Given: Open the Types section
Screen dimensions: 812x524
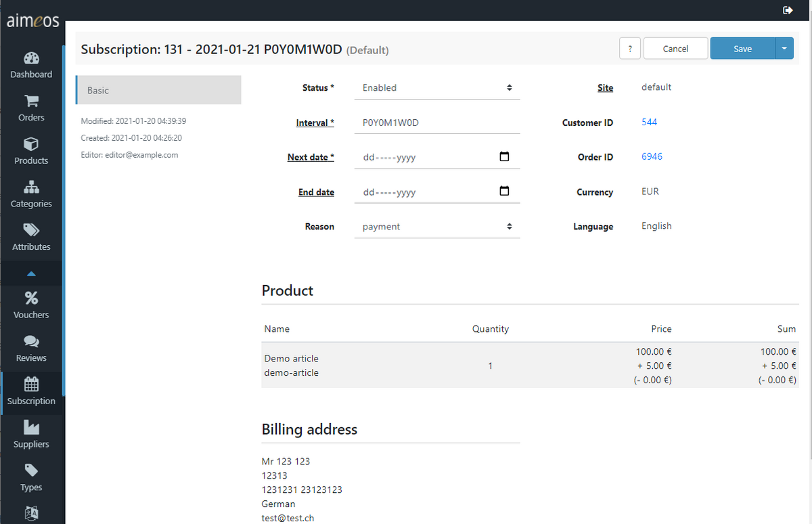Looking at the screenshot, I should (31, 477).
